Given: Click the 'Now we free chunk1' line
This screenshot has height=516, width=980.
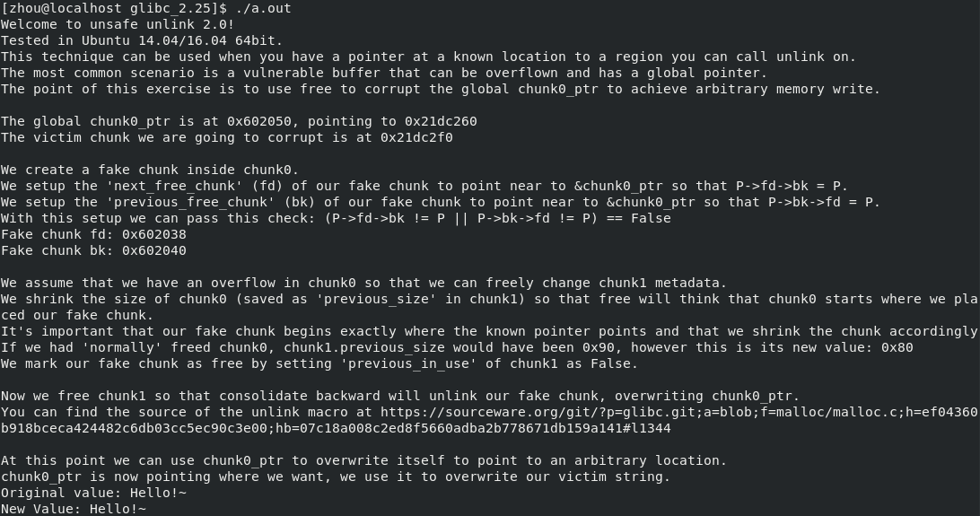Looking at the screenshot, I should point(400,396).
